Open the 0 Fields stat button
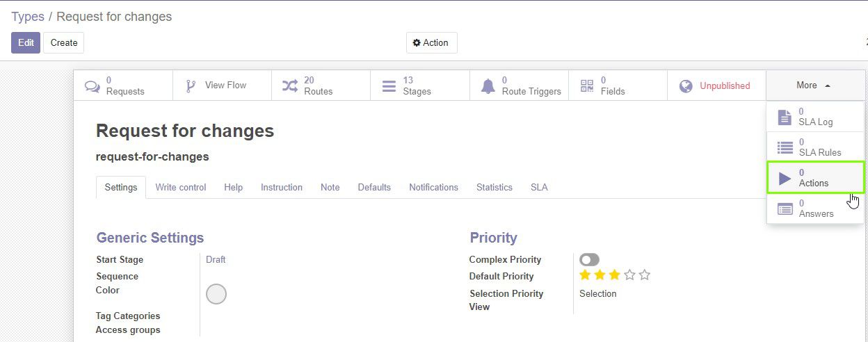The width and height of the screenshot is (868, 342). tap(618, 85)
